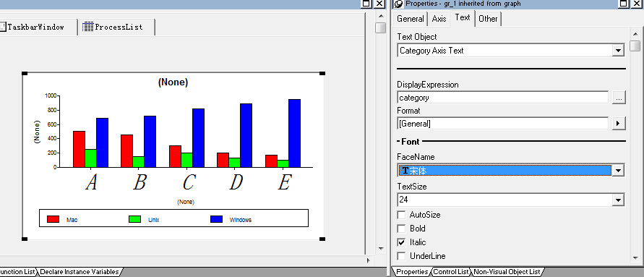Click the graph title (None)

173,82
